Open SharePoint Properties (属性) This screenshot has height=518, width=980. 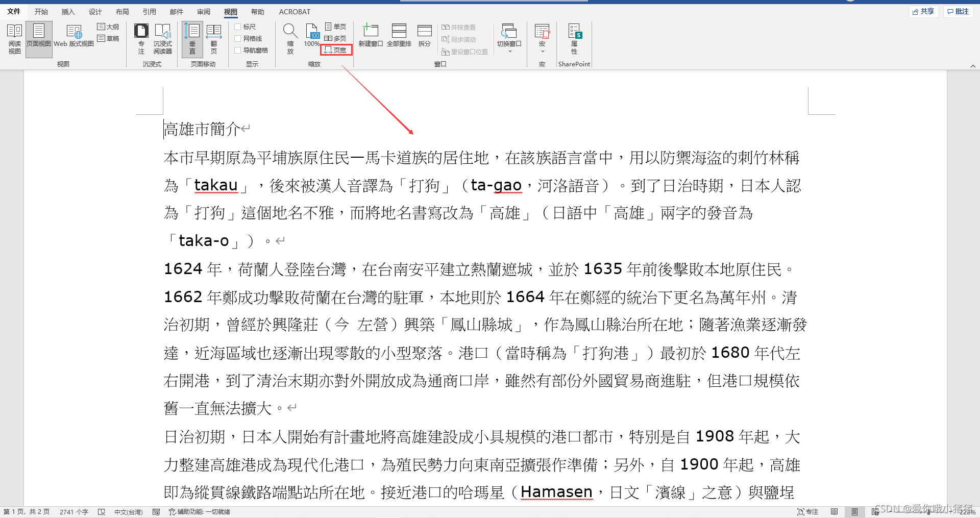[574, 39]
